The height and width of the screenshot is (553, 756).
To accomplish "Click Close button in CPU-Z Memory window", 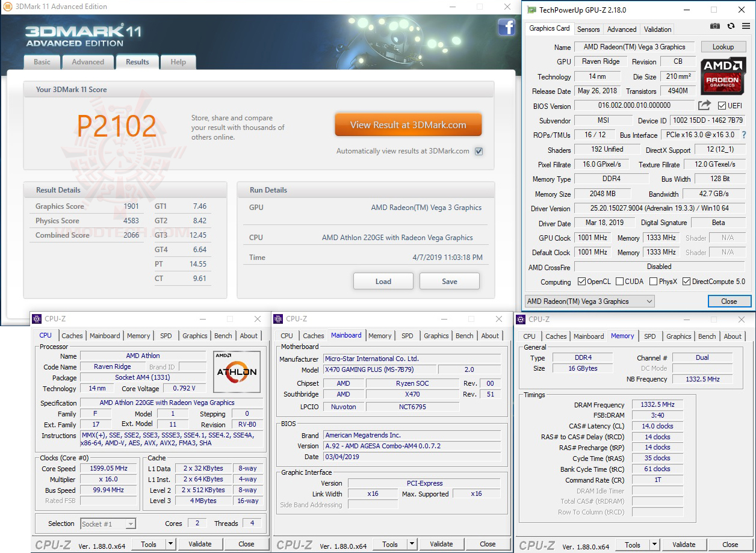I will click(730, 545).
